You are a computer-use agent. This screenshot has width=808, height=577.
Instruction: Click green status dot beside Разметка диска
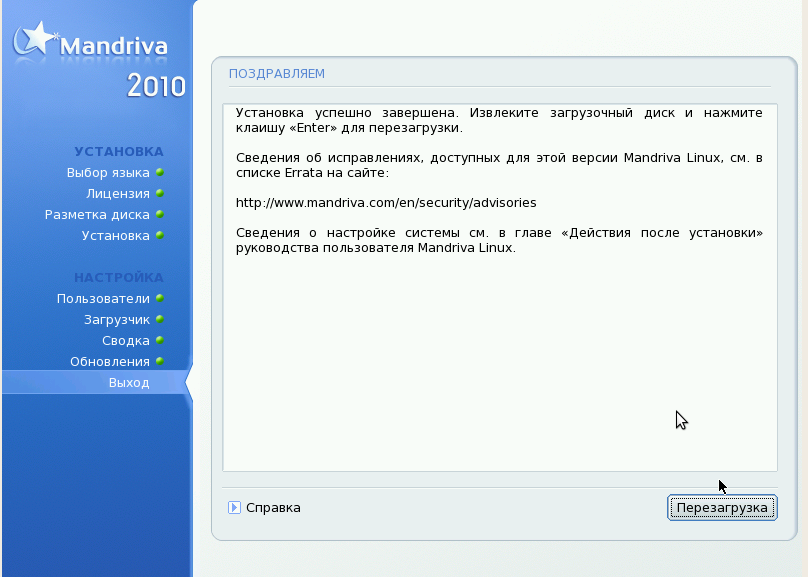[160, 214]
